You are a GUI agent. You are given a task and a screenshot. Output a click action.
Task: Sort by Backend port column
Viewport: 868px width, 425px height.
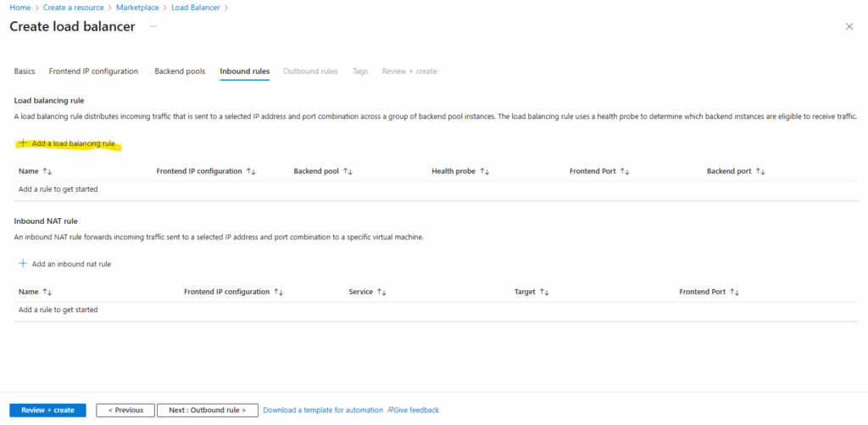[760, 171]
